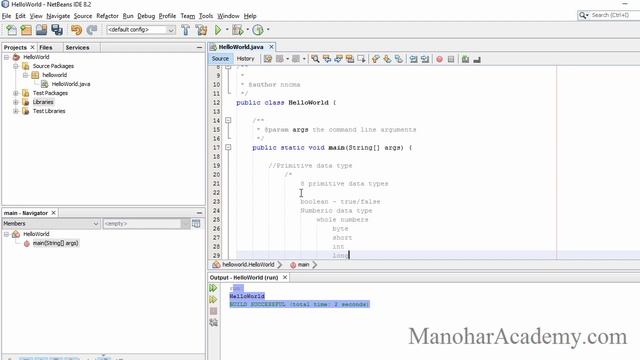Start macro recording with the red circle icon
The width and height of the screenshot is (640, 360).
(440, 59)
